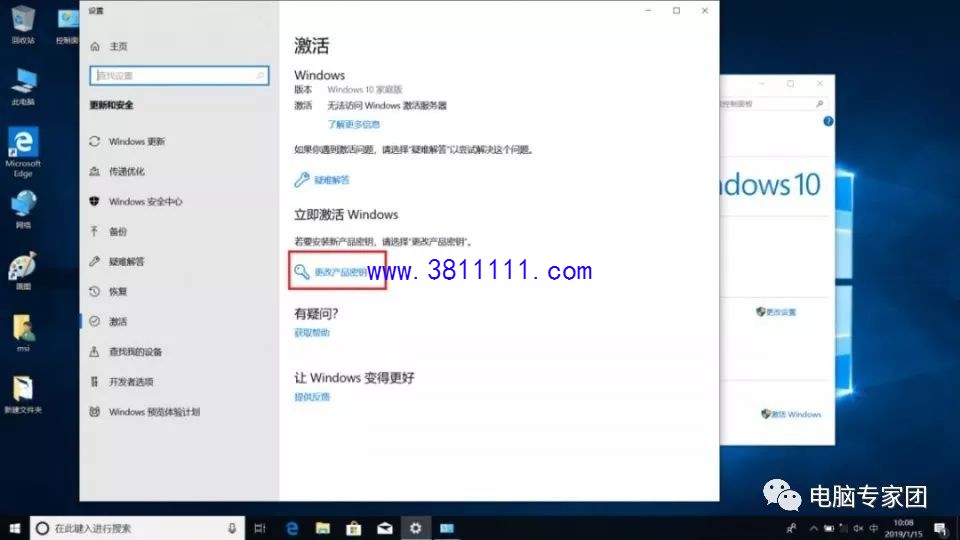Select 备份 in the sidebar
The width and height of the screenshot is (960, 540).
click(x=108, y=231)
